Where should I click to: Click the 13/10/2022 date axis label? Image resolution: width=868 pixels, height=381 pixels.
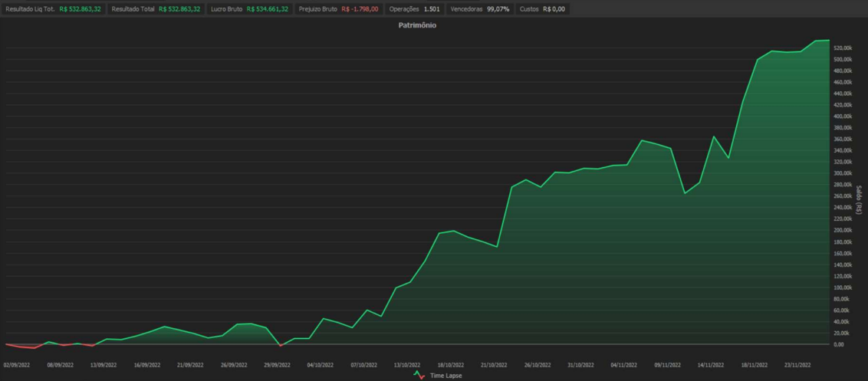pos(406,366)
